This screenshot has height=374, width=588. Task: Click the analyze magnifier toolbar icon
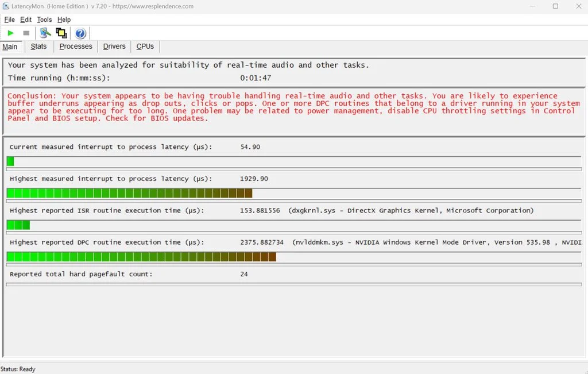point(45,33)
